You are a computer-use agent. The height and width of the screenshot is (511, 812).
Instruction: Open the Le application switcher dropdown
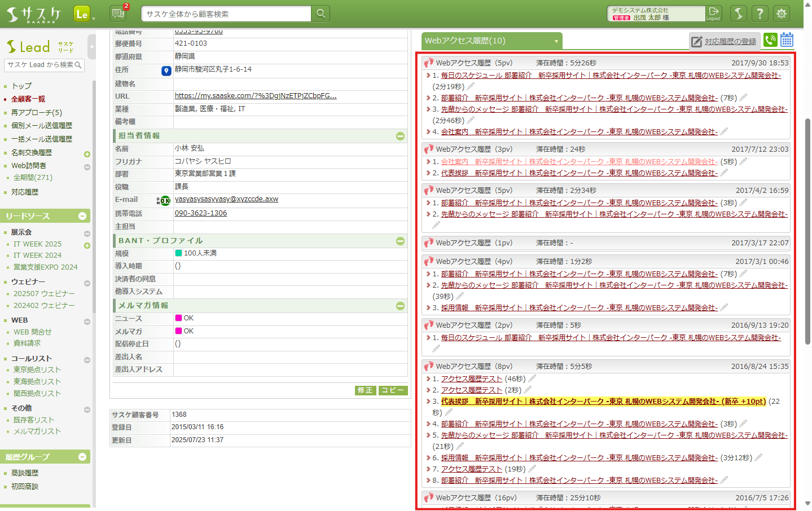coord(84,14)
